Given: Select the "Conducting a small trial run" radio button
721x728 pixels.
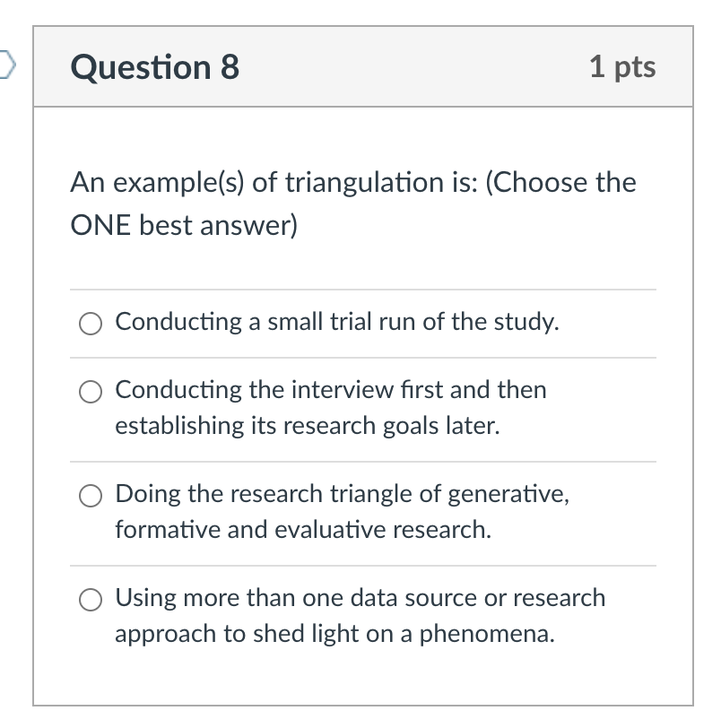Looking at the screenshot, I should coord(91,323).
